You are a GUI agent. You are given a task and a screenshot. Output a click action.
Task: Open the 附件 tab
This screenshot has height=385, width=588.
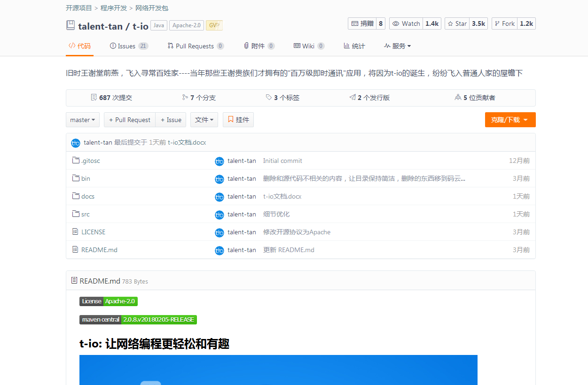[259, 46]
